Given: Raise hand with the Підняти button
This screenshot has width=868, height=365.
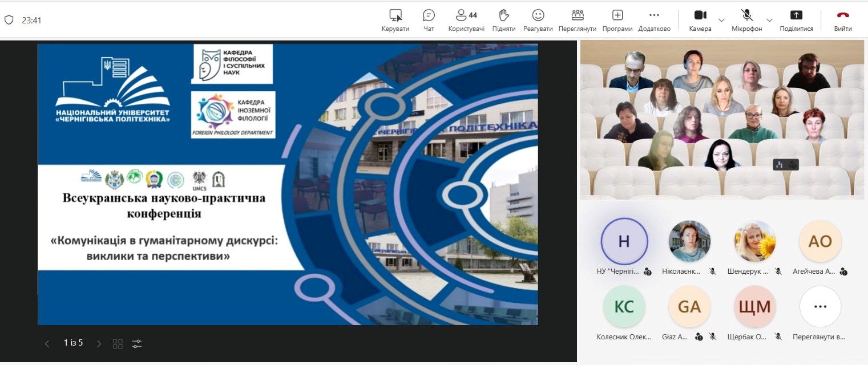Looking at the screenshot, I should 504,20.
